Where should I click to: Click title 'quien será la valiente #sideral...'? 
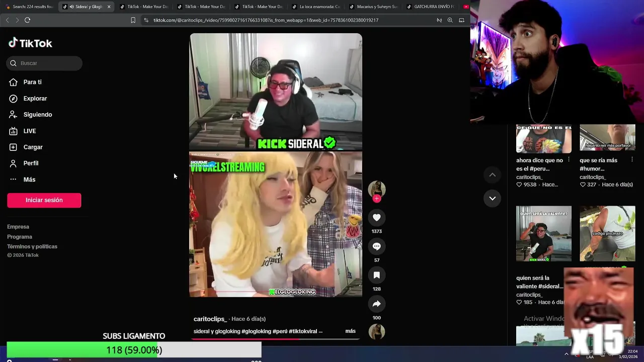(539, 282)
